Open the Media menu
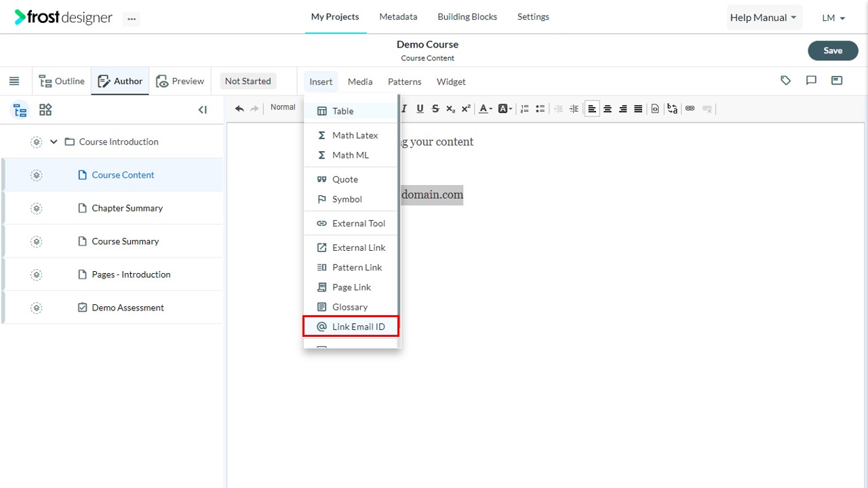The image size is (868, 488). [360, 81]
